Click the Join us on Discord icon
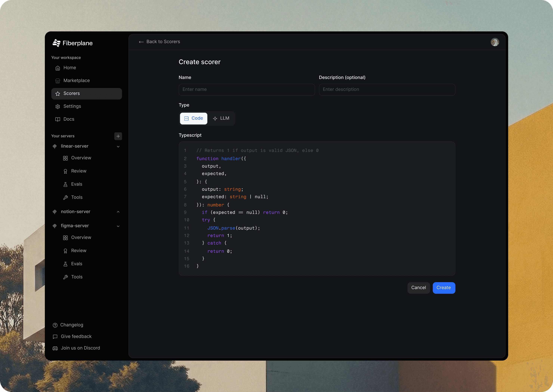553x392 pixels. pos(55,348)
